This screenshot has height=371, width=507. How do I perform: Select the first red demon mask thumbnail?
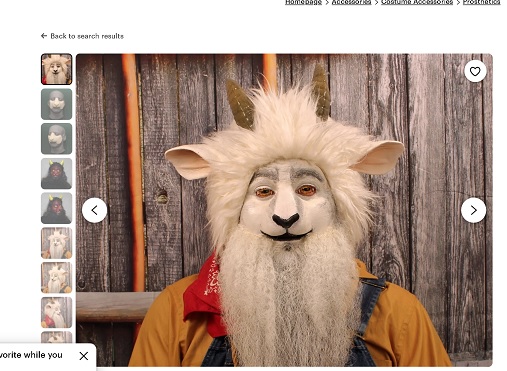point(57,173)
